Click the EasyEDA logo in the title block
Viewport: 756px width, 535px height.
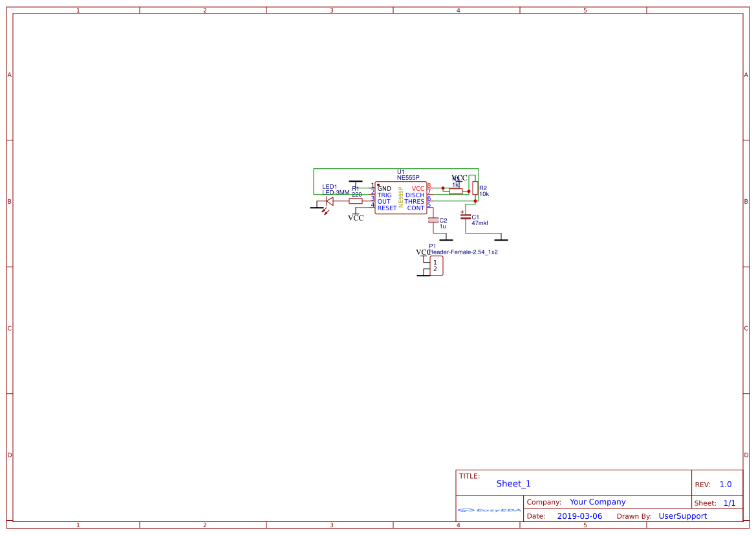coord(490,510)
